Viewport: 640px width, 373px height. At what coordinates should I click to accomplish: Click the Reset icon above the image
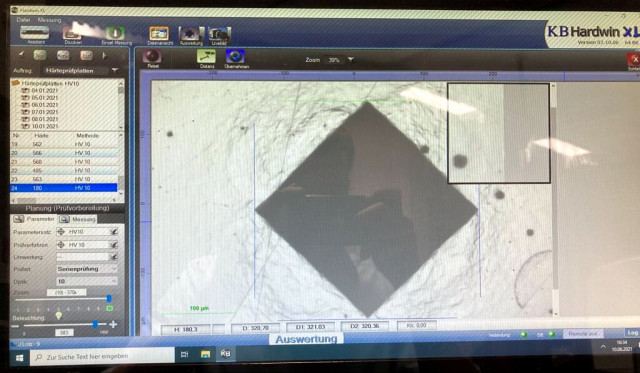click(152, 56)
